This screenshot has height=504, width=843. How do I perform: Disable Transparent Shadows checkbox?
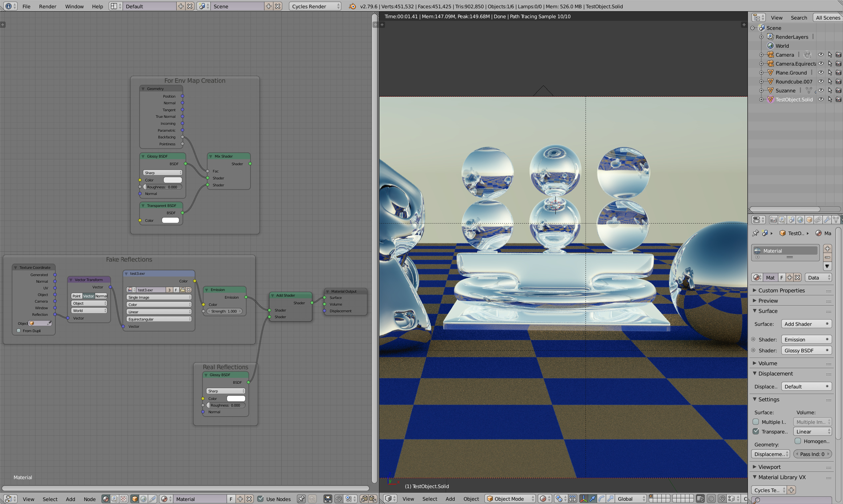756,431
